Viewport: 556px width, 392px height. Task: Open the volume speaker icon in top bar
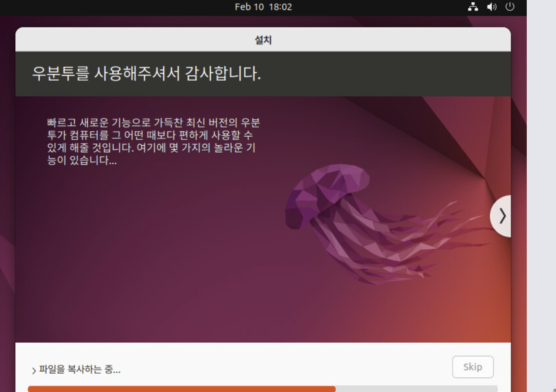pyautogui.click(x=492, y=7)
